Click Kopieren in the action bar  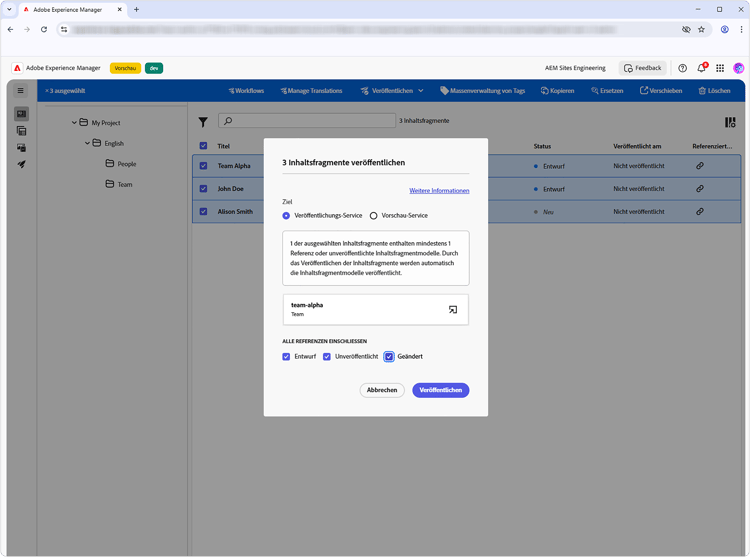point(557,91)
